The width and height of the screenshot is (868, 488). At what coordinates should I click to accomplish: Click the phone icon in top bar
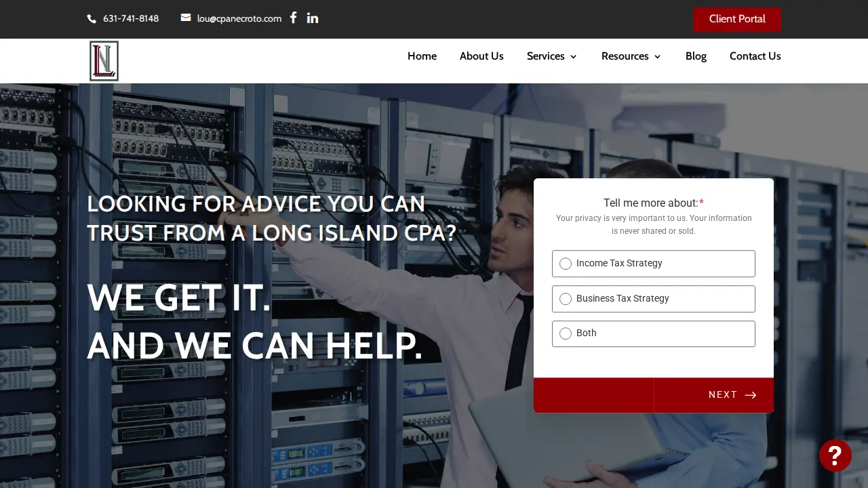point(92,19)
